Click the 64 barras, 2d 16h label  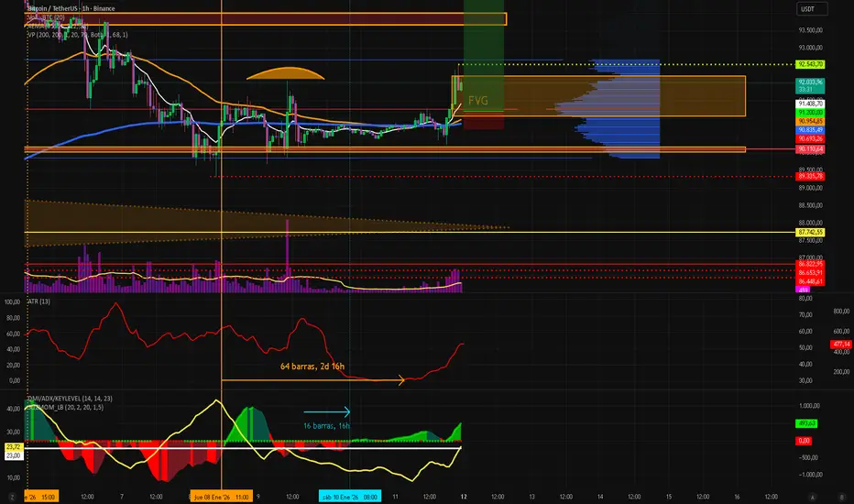pyautogui.click(x=312, y=367)
